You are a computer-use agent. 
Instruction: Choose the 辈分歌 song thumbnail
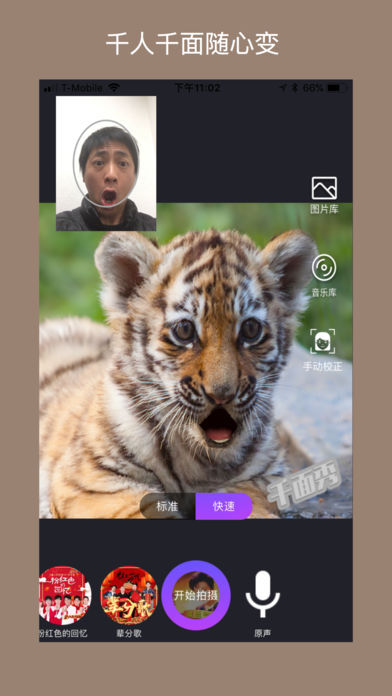129,595
